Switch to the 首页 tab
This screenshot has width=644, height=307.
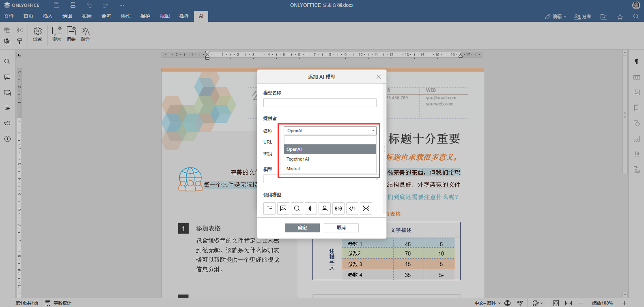pyautogui.click(x=28, y=16)
